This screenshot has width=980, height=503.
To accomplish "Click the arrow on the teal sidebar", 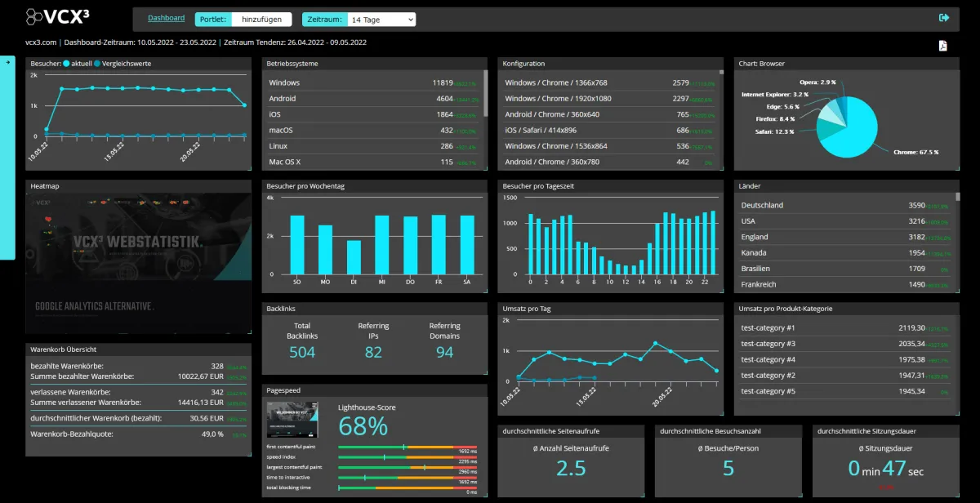I will 9,61.
